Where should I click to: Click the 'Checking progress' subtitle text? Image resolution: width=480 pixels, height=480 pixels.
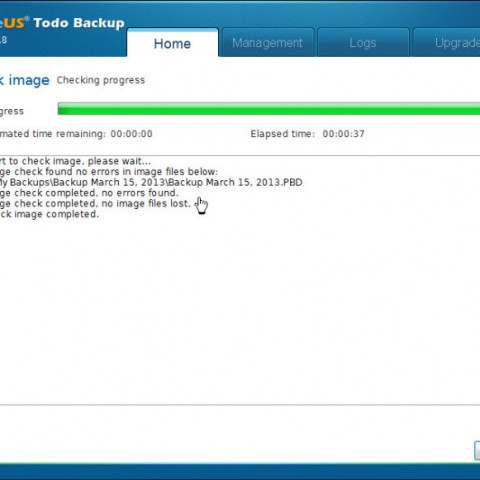point(101,80)
